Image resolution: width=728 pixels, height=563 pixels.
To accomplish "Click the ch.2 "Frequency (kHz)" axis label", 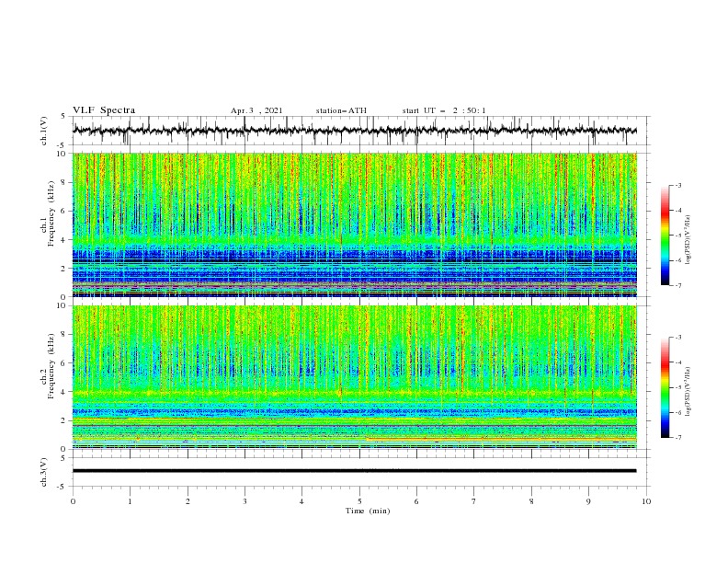I will [51, 366].
